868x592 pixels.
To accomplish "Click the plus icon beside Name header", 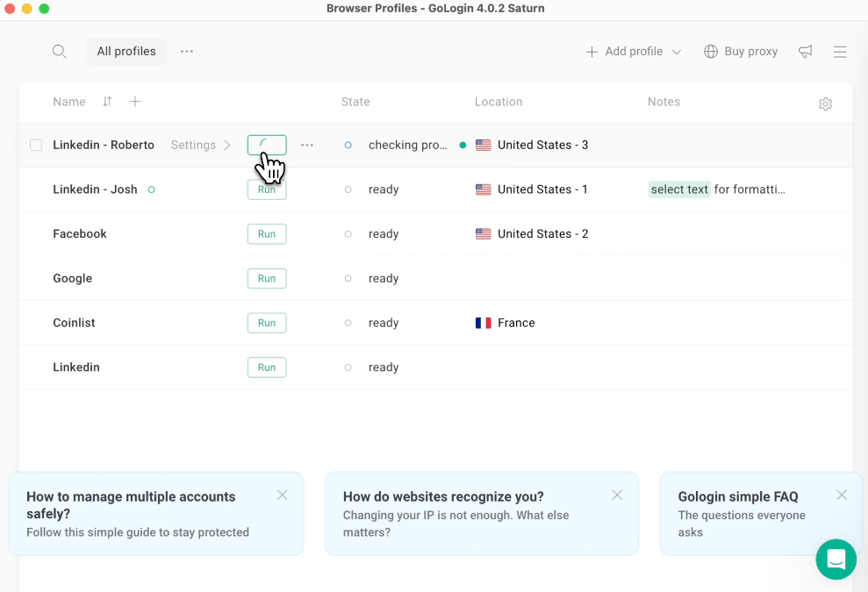I will (x=135, y=102).
